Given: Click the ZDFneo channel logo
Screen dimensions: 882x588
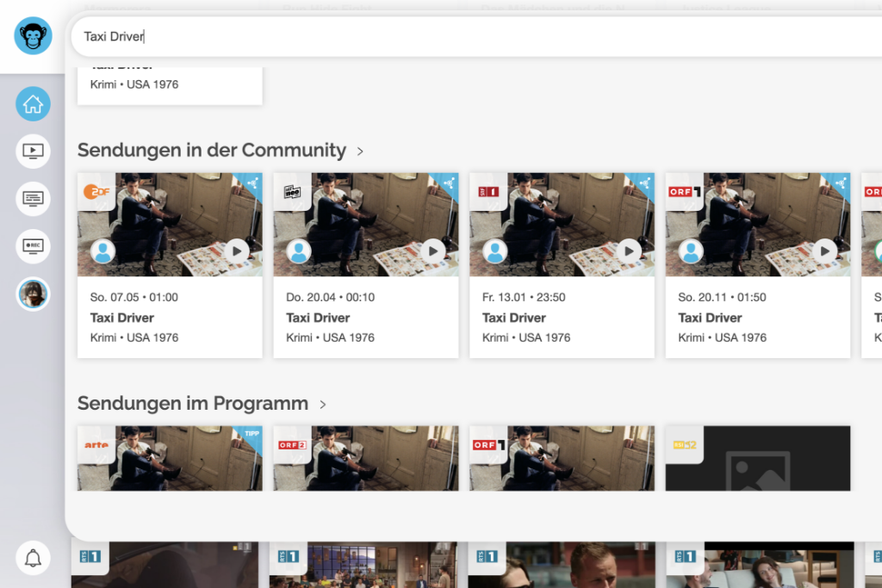Looking at the screenshot, I should [292, 192].
